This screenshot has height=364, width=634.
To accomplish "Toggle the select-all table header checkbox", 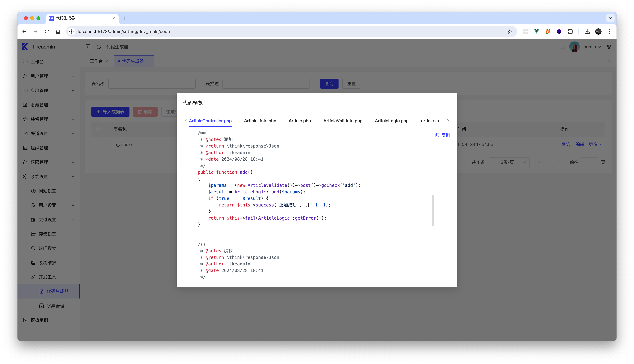I will click(x=98, y=129).
